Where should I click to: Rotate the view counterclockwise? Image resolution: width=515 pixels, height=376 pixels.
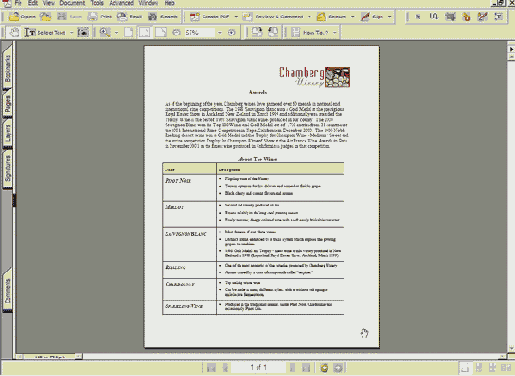(x=273, y=32)
